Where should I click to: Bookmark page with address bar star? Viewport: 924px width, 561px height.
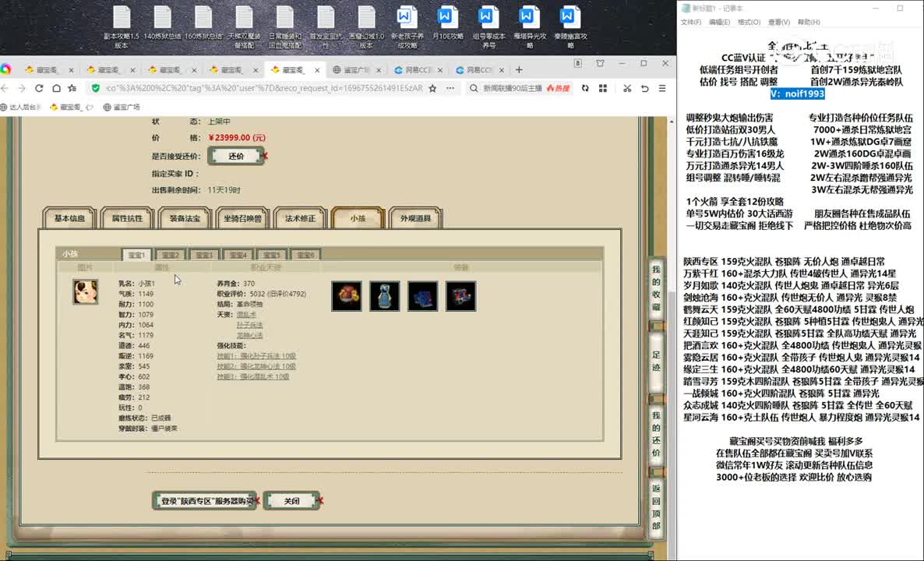(432, 88)
